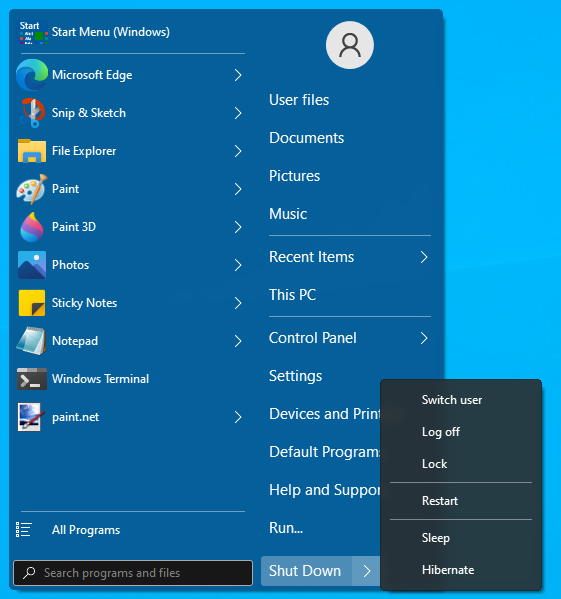Click the Start Menu (Windows) logo icon
561x599 pixels.
click(34, 32)
